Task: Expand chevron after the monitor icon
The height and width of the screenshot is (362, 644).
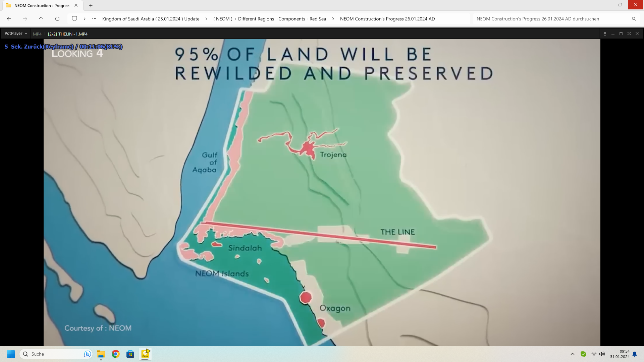Action: [85, 19]
